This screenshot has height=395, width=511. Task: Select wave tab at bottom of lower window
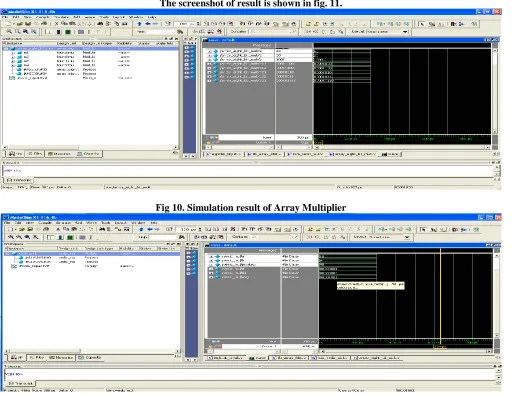coord(258,358)
